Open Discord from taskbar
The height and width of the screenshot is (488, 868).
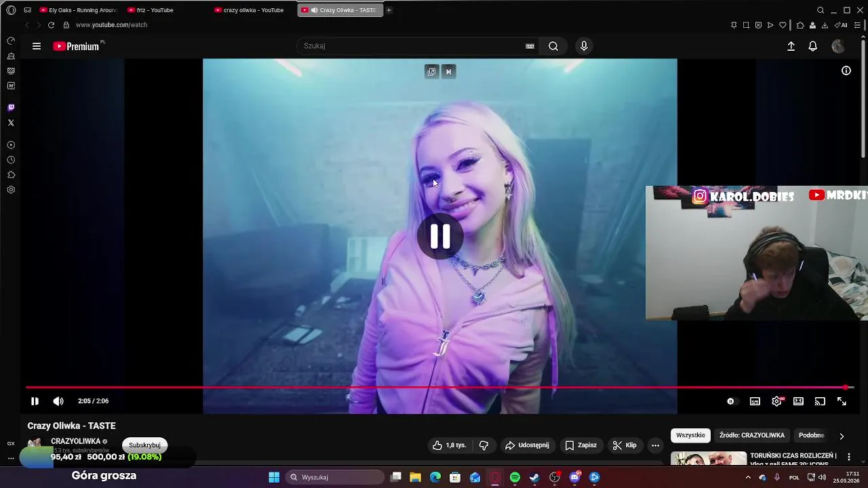coord(575,477)
